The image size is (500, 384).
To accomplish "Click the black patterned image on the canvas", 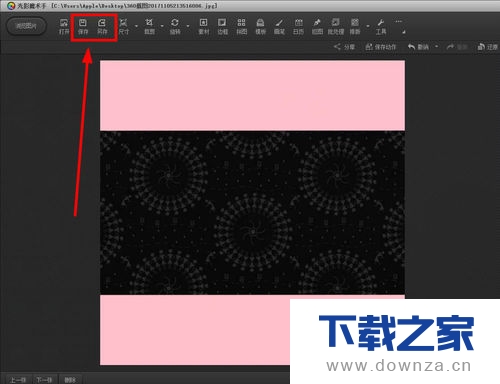I will click(x=252, y=213).
